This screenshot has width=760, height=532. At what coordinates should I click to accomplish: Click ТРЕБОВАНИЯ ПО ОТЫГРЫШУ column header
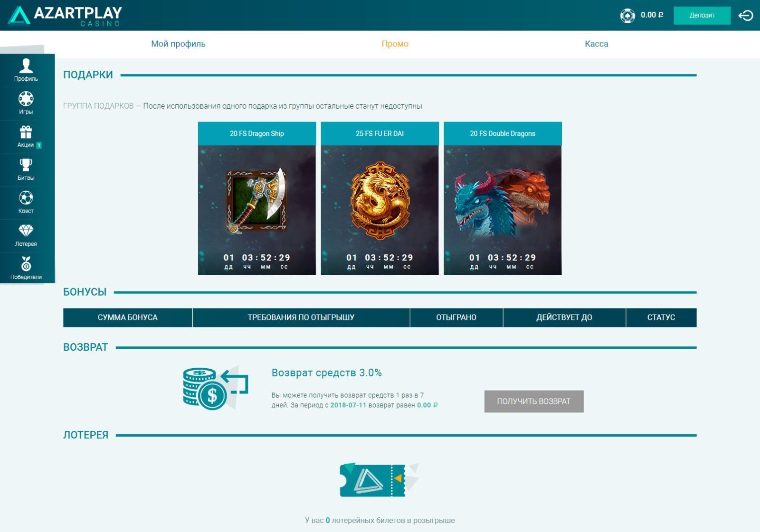(x=301, y=317)
